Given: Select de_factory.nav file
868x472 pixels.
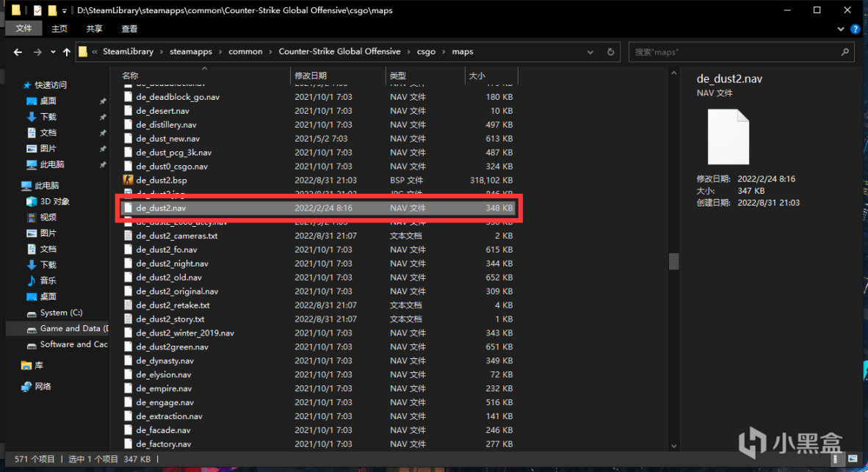Looking at the screenshot, I should tap(163, 444).
